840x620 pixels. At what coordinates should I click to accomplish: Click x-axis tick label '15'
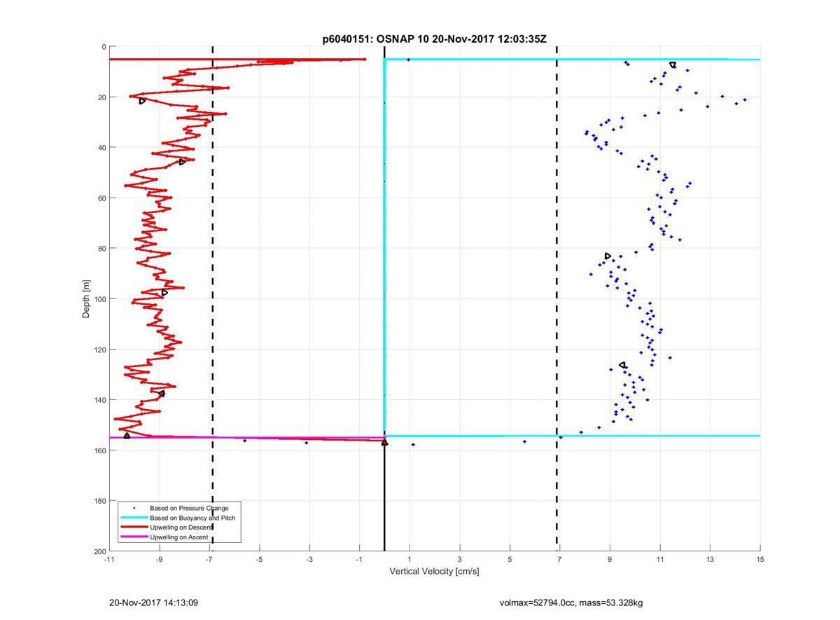tap(760, 559)
